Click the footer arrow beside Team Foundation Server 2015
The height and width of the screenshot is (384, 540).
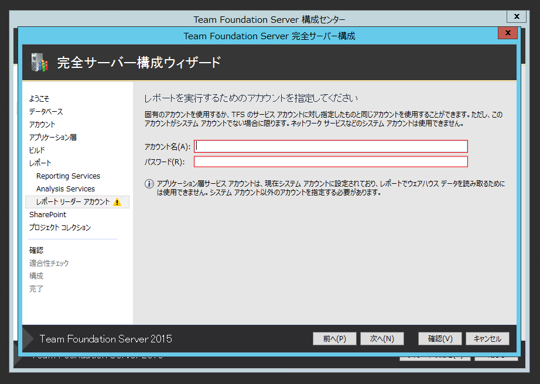28,339
